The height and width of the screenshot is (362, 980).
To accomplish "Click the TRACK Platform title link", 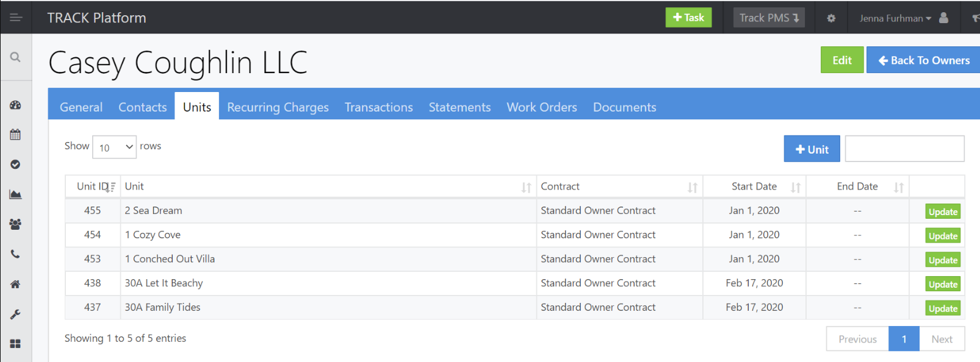I will 96,18.
